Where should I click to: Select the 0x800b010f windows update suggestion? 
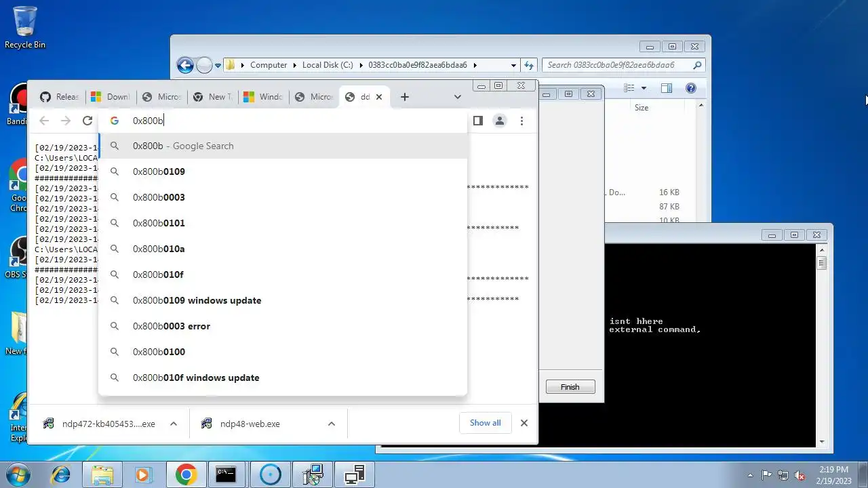283,378
